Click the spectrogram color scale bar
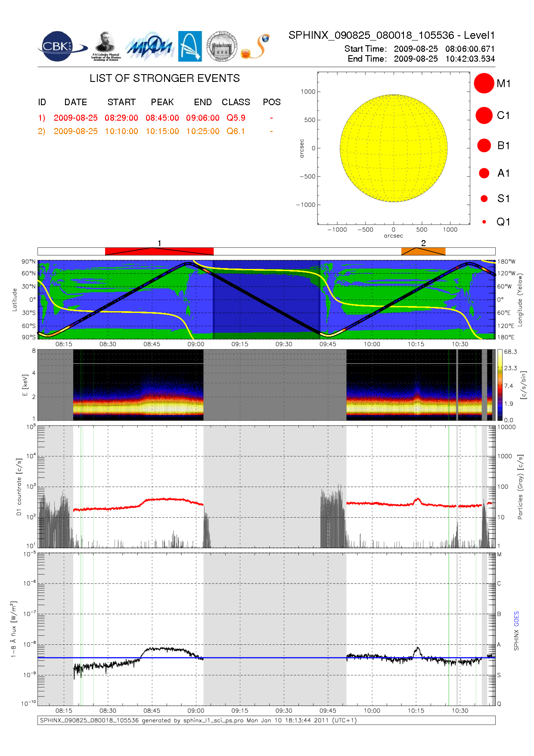 pos(500,385)
